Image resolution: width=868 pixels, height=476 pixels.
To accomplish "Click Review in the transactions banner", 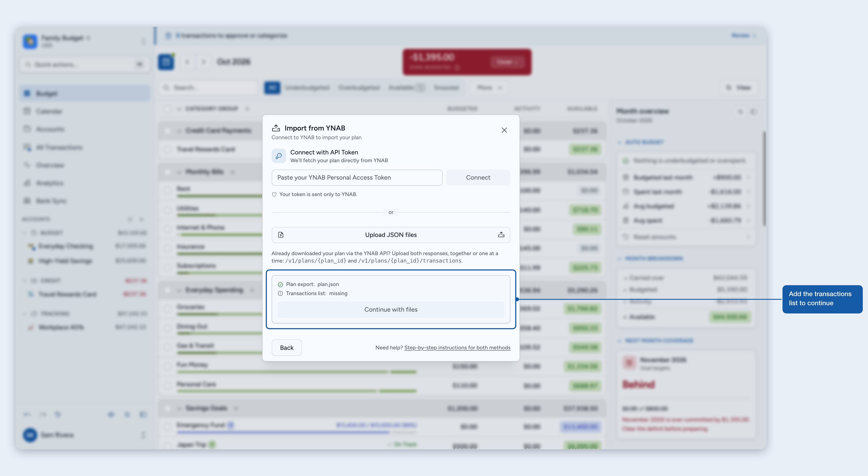I will [744, 35].
